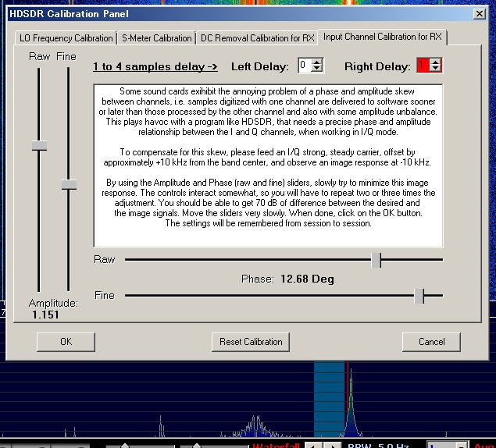Click the Raw phase horizontal slider handle
The width and height of the screenshot is (496, 448).
click(x=376, y=260)
